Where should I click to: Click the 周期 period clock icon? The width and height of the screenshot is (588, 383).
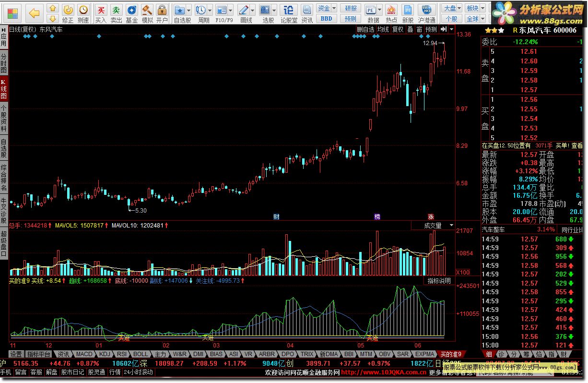tap(200, 10)
